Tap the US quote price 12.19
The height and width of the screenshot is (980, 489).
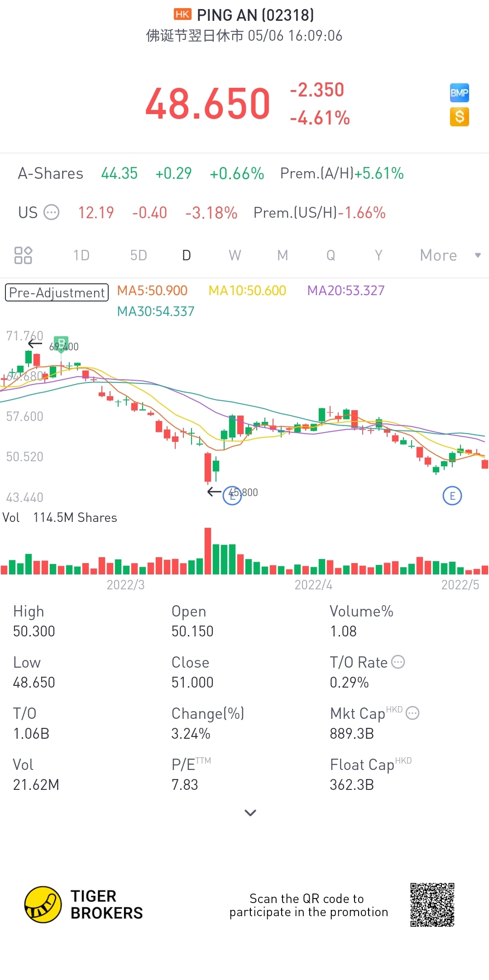pyautogui.click(x=96, y=213)
